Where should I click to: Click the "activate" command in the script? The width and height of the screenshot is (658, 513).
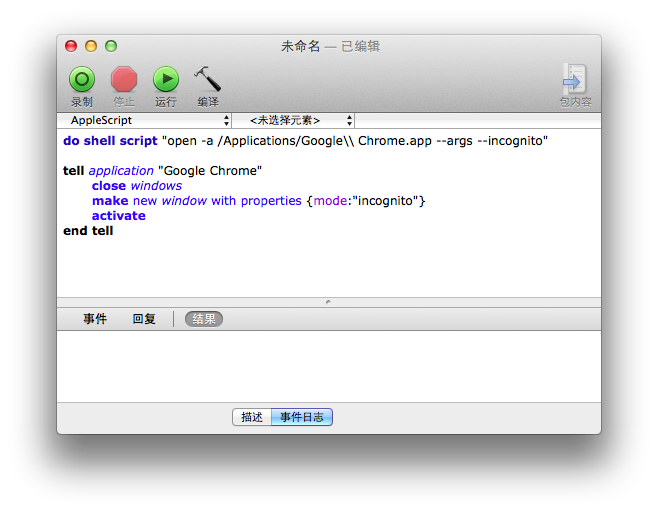(x=119, y=216)
